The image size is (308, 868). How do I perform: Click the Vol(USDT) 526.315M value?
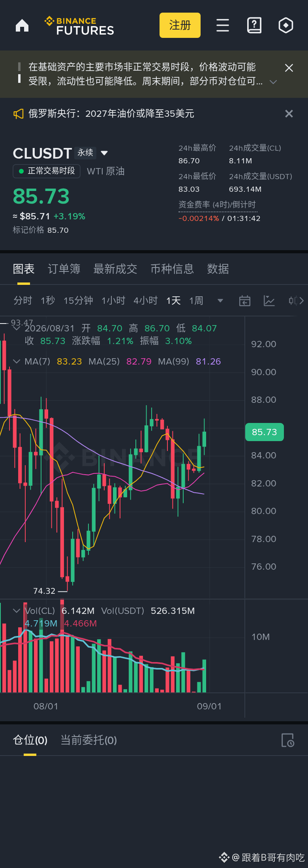173,611
